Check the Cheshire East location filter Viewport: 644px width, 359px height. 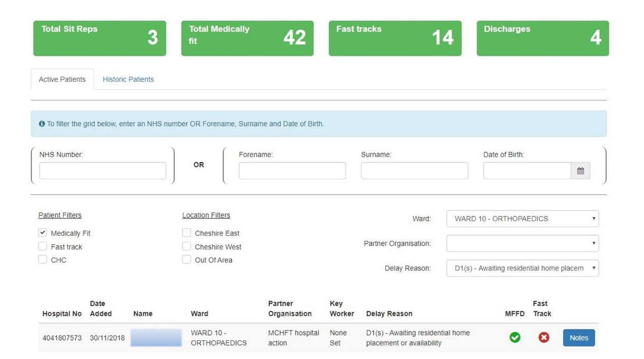[186, 232]
